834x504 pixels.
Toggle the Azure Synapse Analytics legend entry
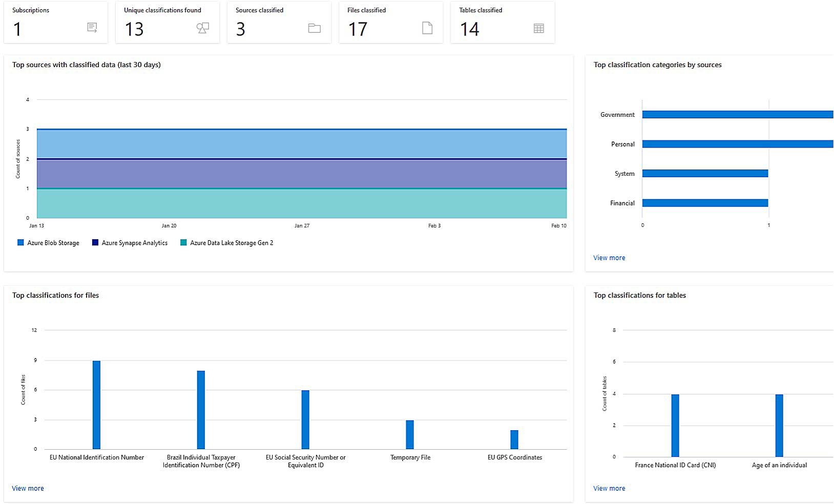tap(135, 242)
